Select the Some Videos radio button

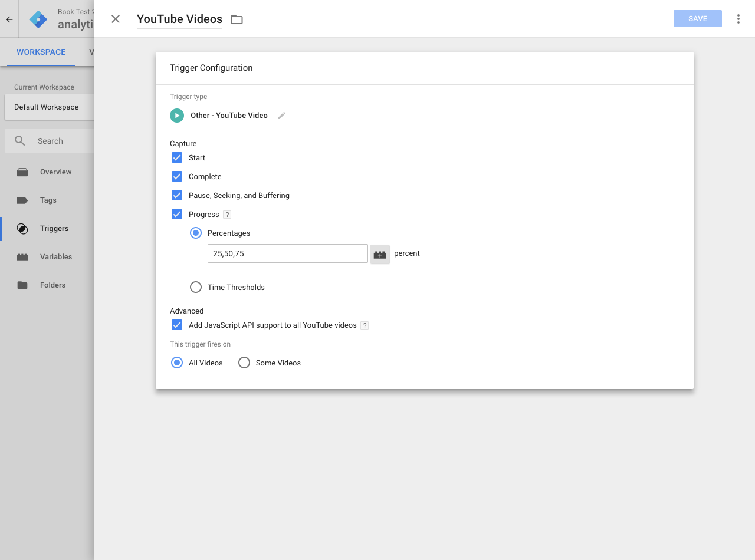coord(244,363)
